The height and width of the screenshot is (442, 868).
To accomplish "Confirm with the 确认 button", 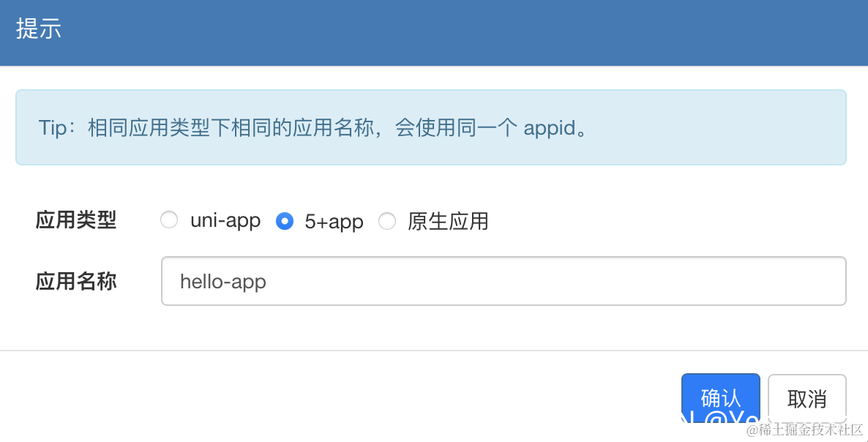I will 721,398.
